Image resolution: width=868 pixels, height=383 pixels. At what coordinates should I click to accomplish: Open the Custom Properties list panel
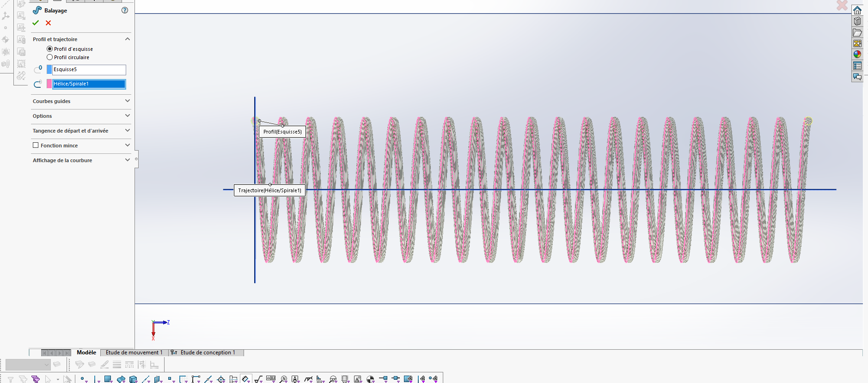click(857, 66)
